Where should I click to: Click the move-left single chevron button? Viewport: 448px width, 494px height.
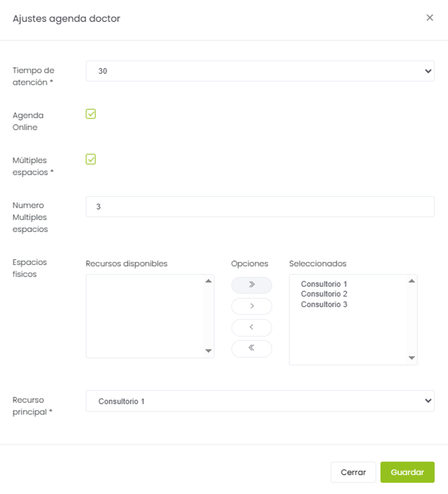click(x=251, y=327)
